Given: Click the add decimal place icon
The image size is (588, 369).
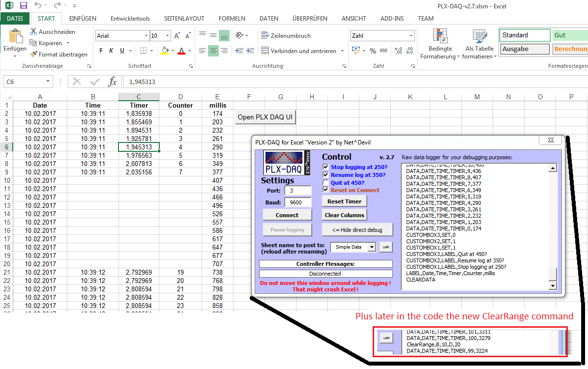Looking at the screenshot, I should click(398, 51).
